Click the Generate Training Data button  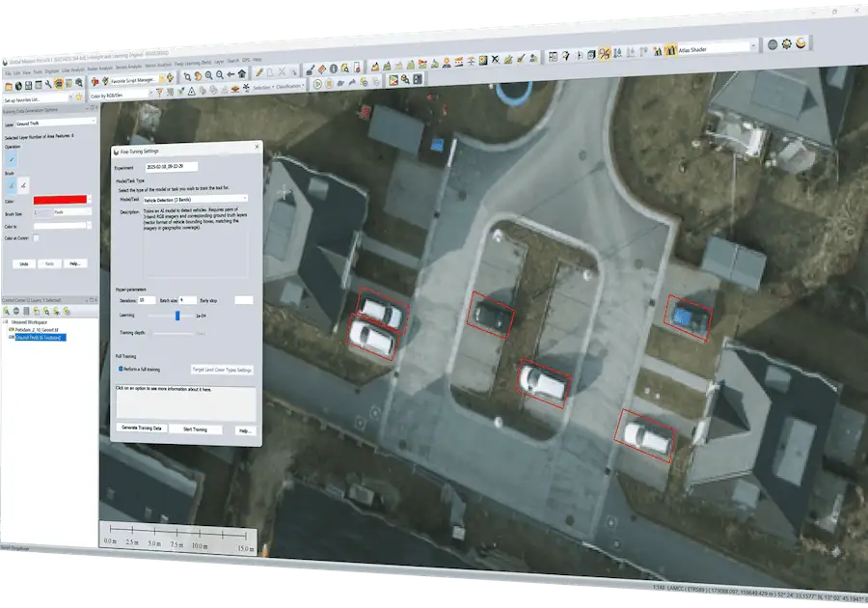pos(141,428)
